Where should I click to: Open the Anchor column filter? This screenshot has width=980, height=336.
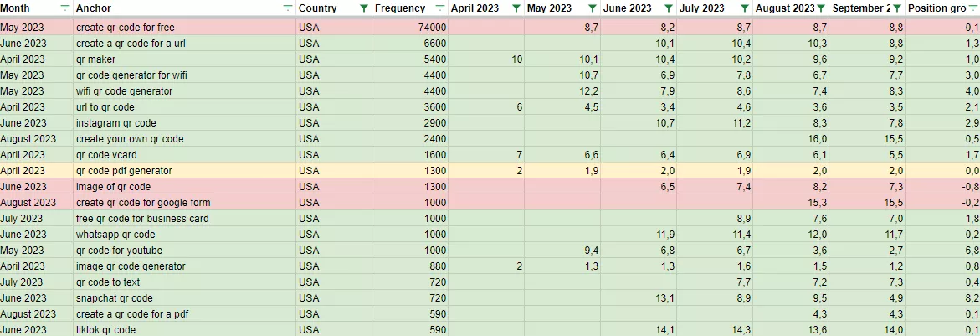tap(288, 8)
